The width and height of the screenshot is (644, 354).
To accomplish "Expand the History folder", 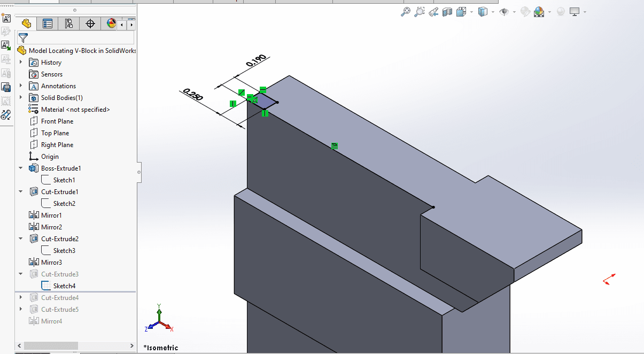I will 20,62.
